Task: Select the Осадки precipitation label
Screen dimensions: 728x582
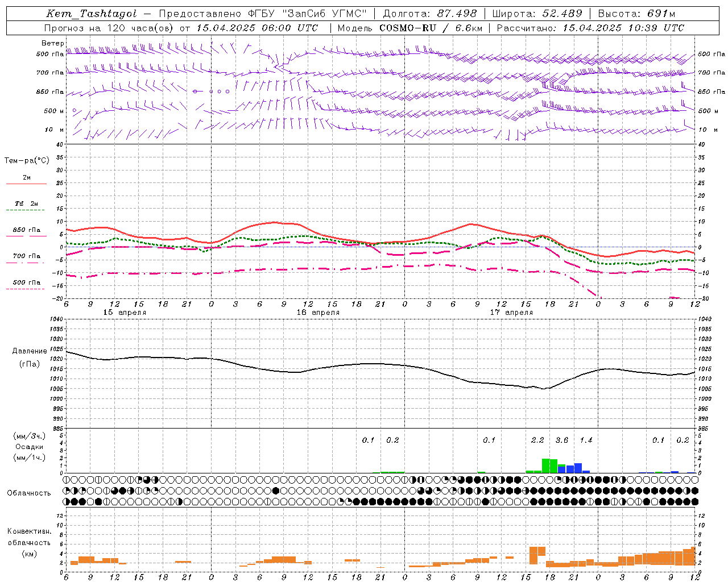Action: pos(30,447)
